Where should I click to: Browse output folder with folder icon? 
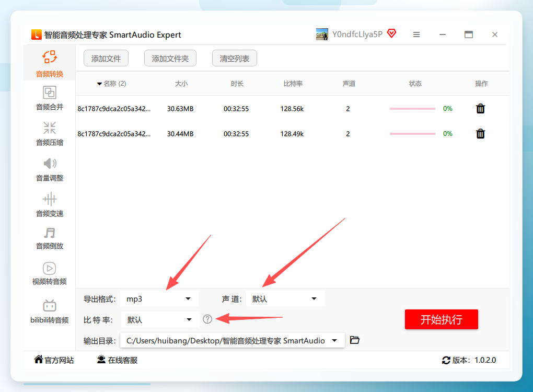tap(354, 340)
